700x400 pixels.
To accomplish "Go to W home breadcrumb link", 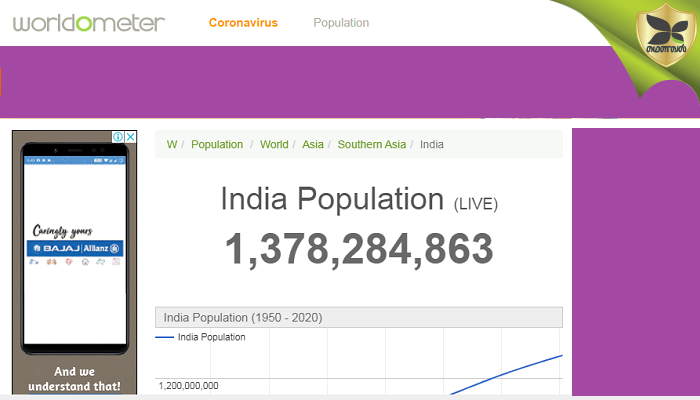I will pos(172,144).
